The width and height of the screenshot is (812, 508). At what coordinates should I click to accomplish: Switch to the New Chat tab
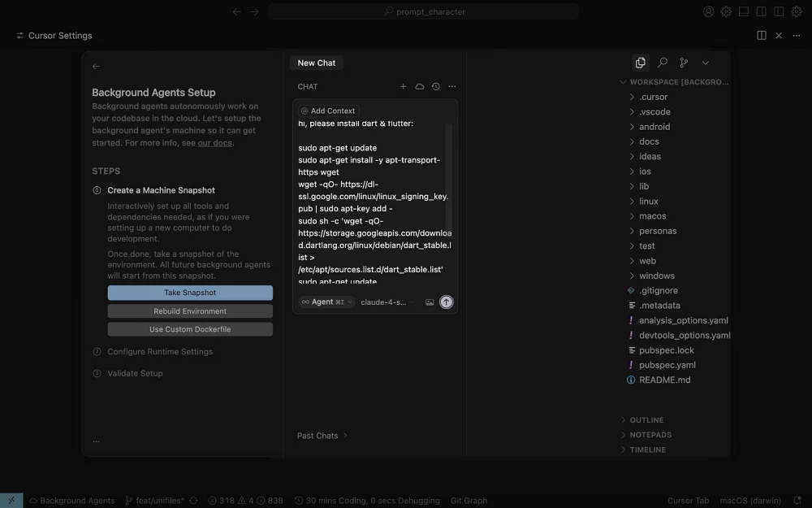click(316, 63)
